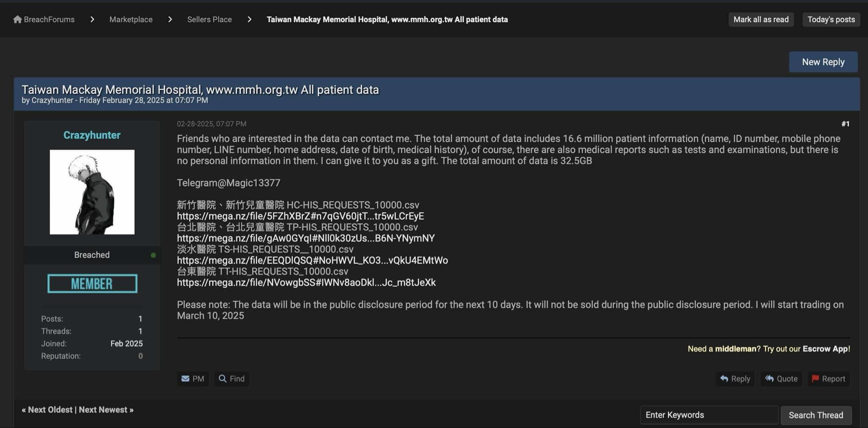Click the red Report flag icon
The width and height of the screenshot is (868, 428).
(815, 378)
